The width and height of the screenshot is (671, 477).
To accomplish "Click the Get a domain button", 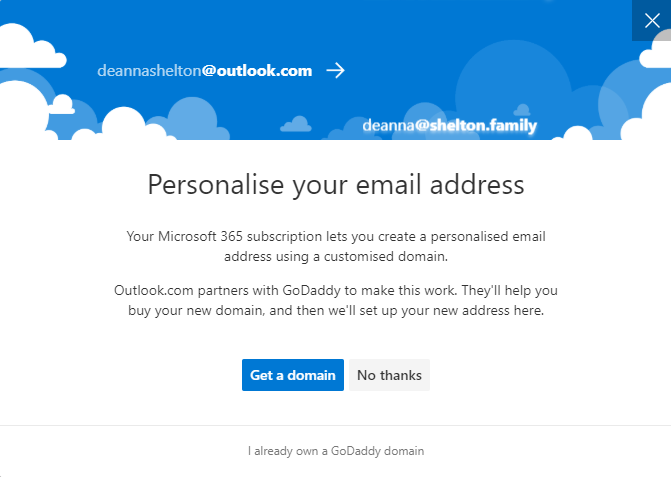I will pos(293,375).
